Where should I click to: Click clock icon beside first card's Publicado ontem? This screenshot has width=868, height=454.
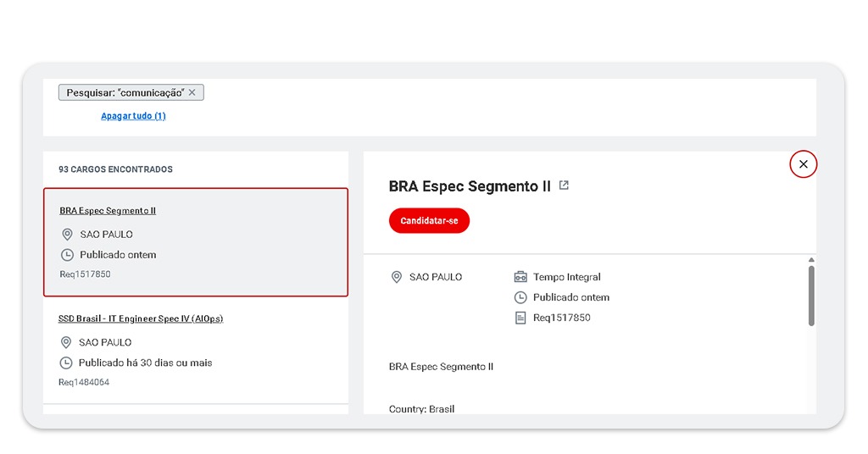[x=68, y=255]
